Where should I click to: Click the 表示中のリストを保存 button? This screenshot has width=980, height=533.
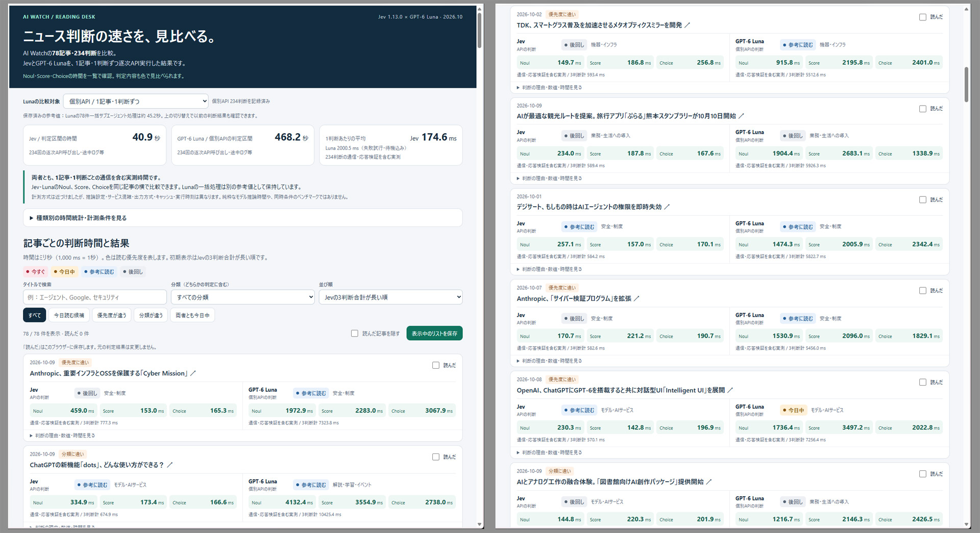pos(434,334)
